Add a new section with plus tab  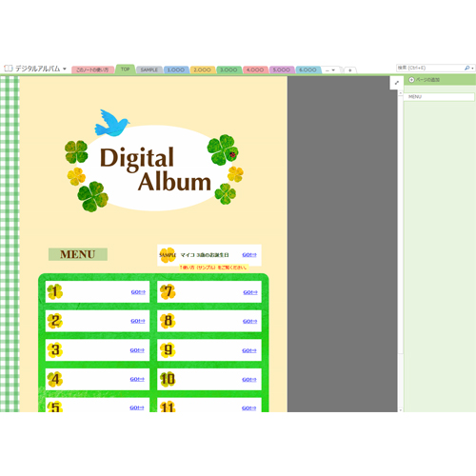coord(350,69)
